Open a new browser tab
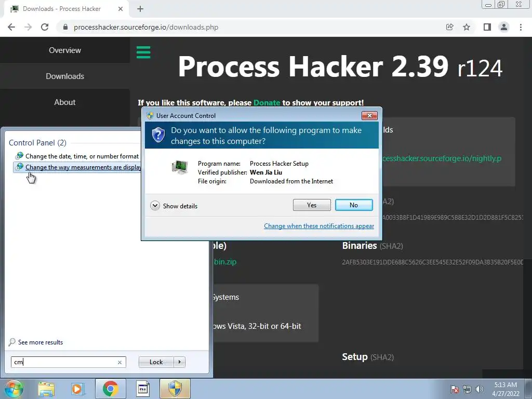 pyautogui.click(x=140, y=9)
